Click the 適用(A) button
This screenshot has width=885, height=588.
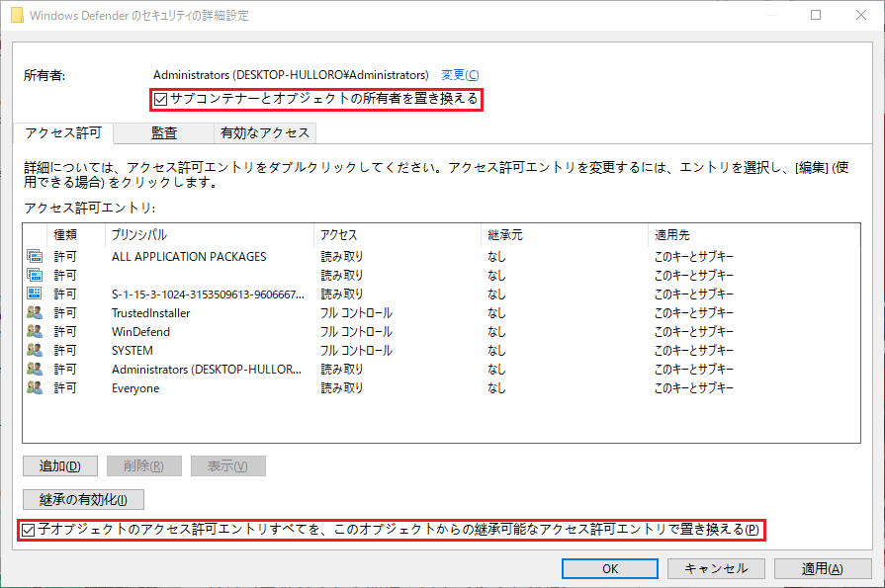point(823,569)
